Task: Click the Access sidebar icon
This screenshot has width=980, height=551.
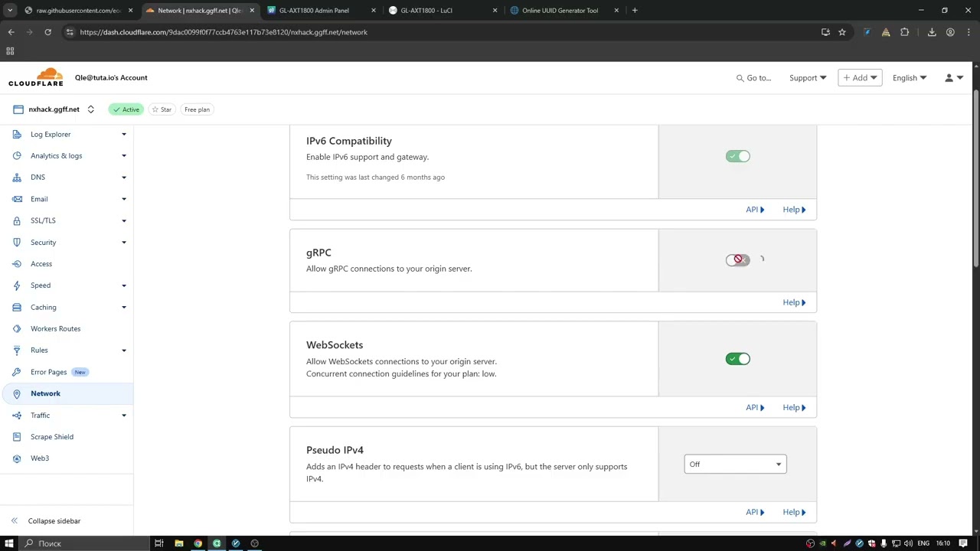Action: 17,263
